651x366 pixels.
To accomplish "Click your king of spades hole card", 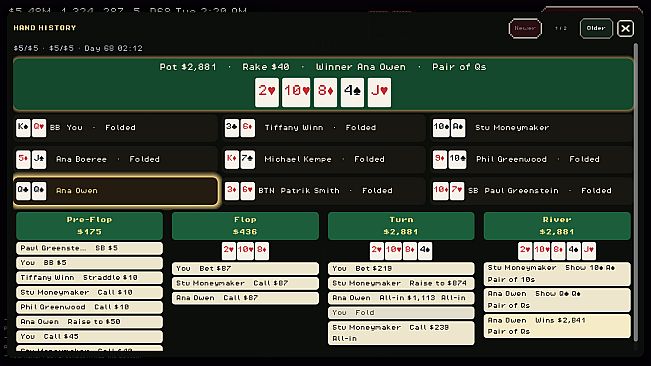I will point(23,127).
